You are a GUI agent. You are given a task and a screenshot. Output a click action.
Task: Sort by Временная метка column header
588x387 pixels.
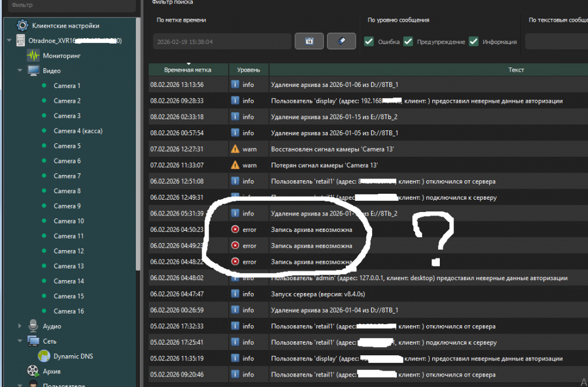pos(188,70)
